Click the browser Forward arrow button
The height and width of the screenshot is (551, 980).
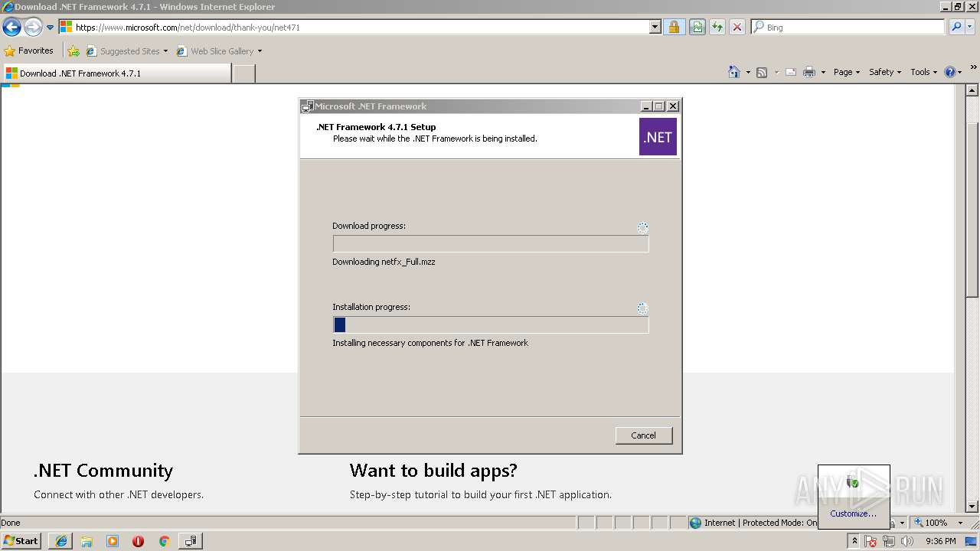click(32, 28)
